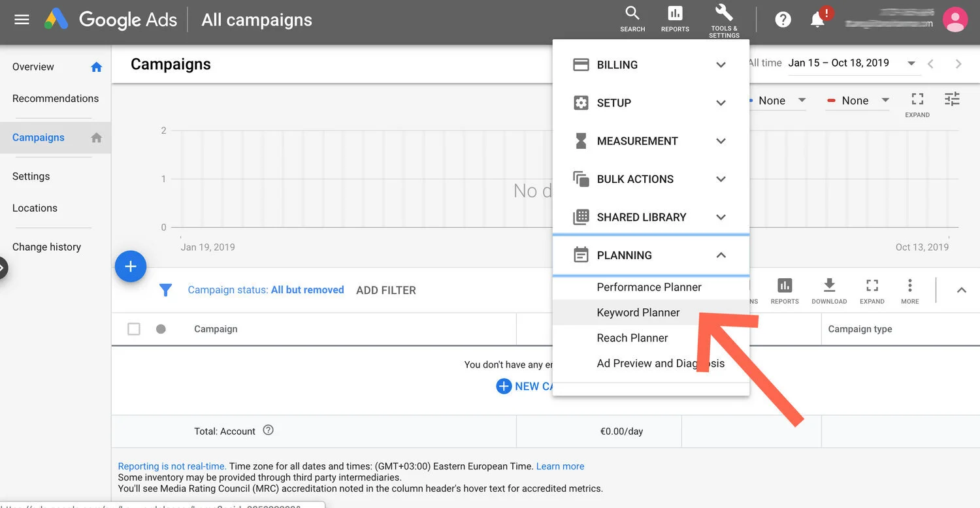The height and width of the screenshot is (508, 980).
Task: Open Tools & Settings wrench icon
Action: 724,20
